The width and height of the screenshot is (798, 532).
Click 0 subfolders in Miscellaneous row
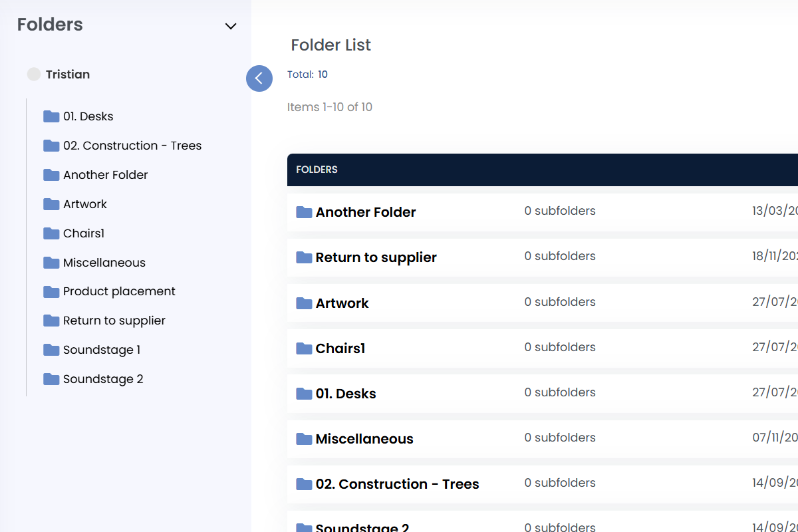click(x=560, y=438)
